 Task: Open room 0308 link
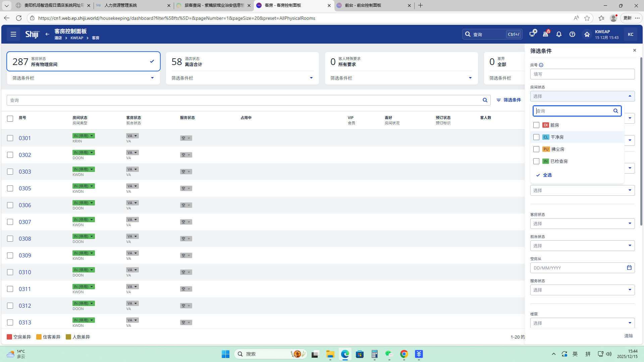[x=25, y=239]
